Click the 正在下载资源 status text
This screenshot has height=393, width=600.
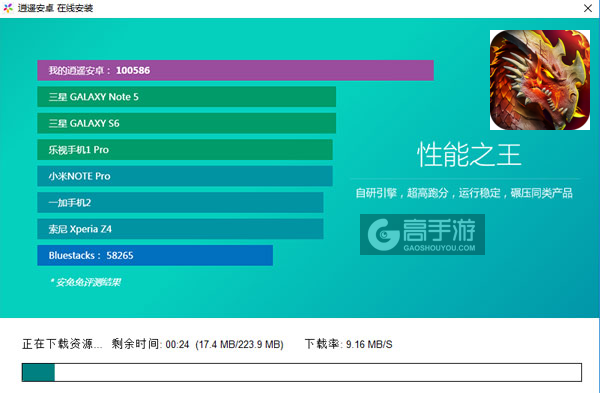(x=62, y=344)
